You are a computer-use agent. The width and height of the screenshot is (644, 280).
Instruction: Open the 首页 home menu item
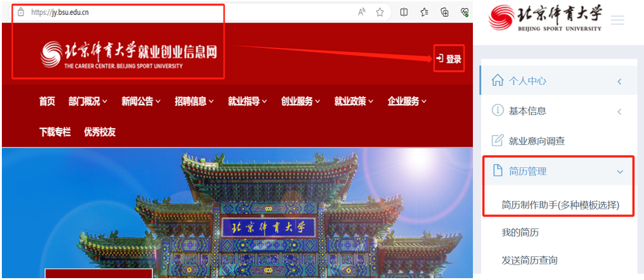point(47,101)
